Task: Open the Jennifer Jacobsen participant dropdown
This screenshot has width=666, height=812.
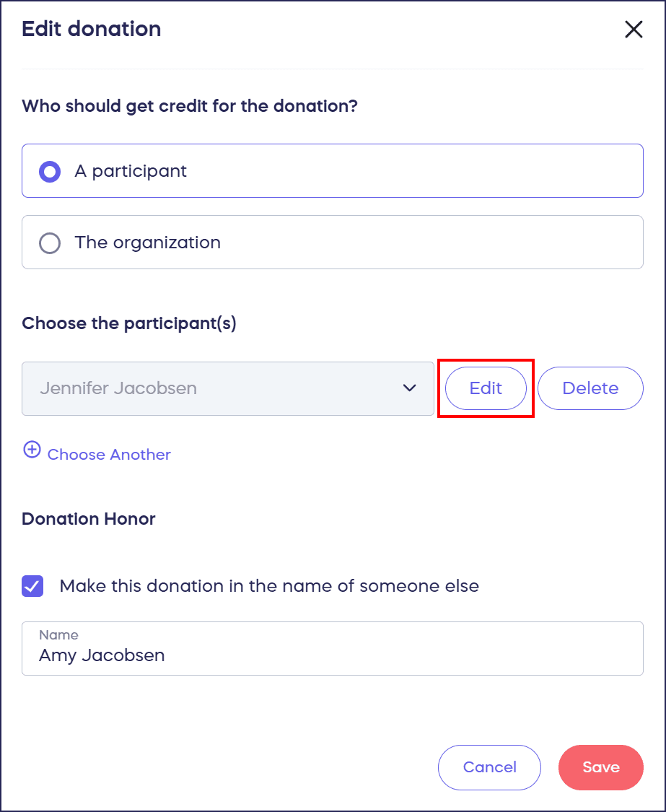Action: tap(216, 388)
